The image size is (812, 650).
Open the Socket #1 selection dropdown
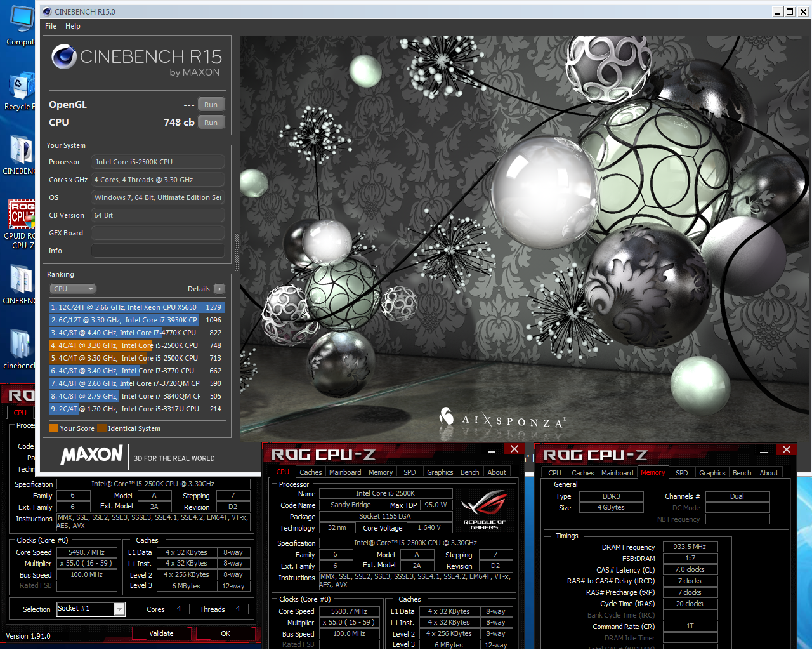tap(119, 609)
